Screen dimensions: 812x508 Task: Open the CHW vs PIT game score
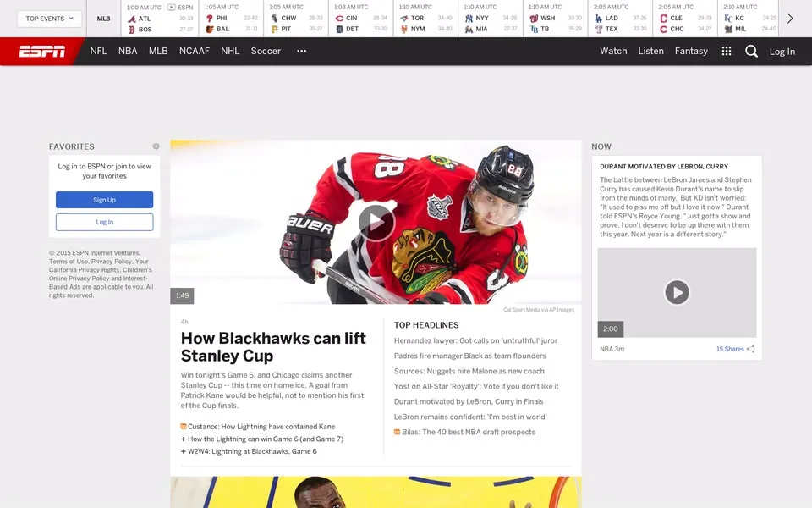coord(296,19)
